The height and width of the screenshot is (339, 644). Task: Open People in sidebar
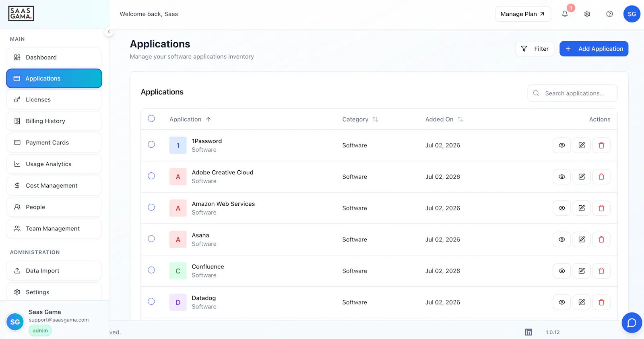tap(54, 207)
